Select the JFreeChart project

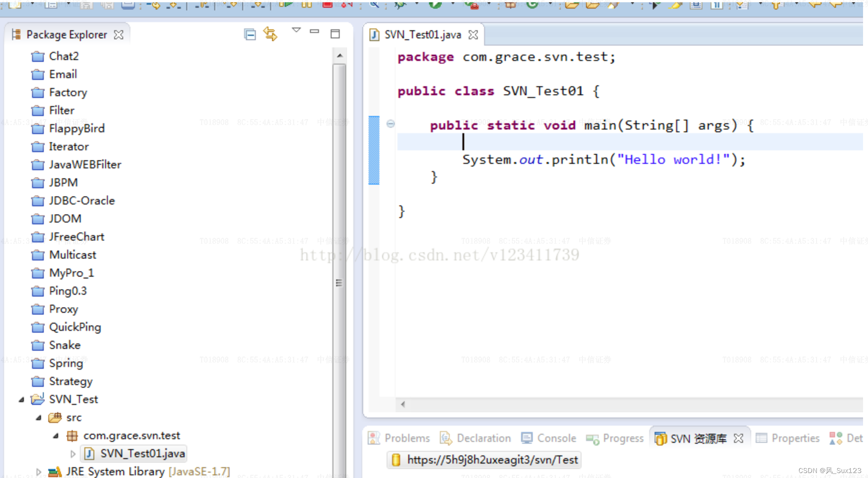(x=76, y=237)
